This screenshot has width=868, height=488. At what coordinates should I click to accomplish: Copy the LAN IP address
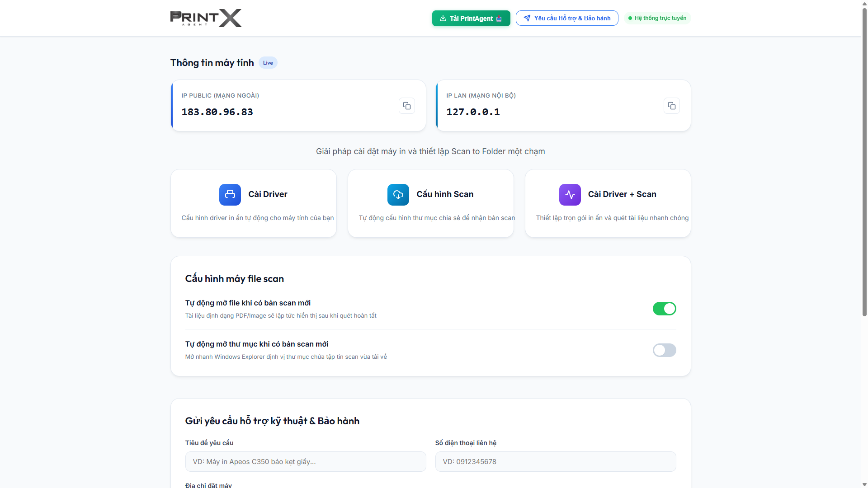672,106
